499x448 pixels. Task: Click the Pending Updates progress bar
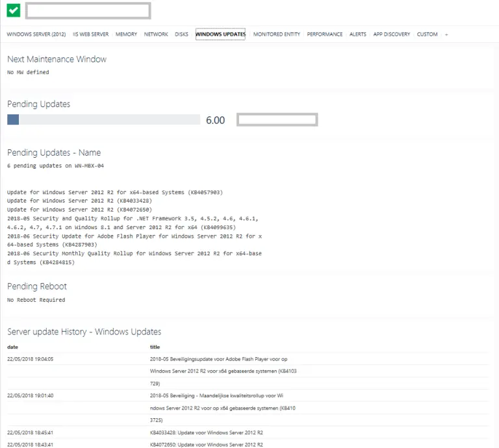103,119
